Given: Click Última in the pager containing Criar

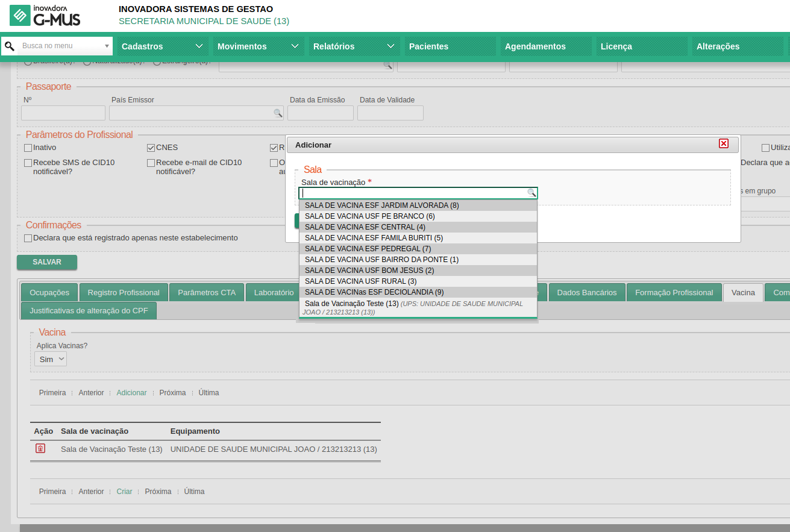Looking at the screenshot, I should click(x=195, y=492).
